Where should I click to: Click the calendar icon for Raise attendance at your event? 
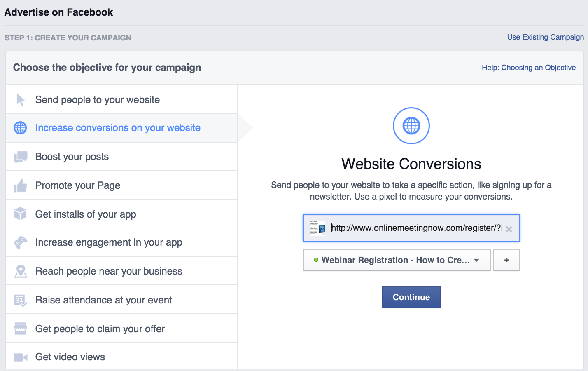(20, 300)
